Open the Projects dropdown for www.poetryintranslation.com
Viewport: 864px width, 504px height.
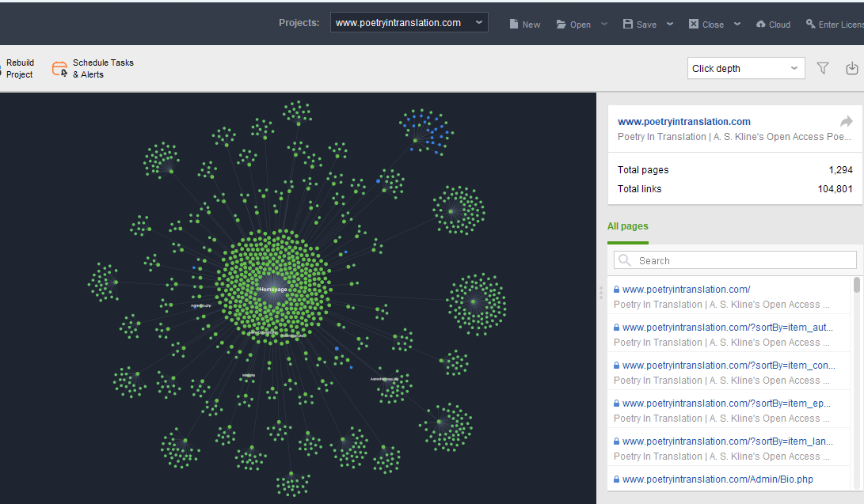coord(409,23)
